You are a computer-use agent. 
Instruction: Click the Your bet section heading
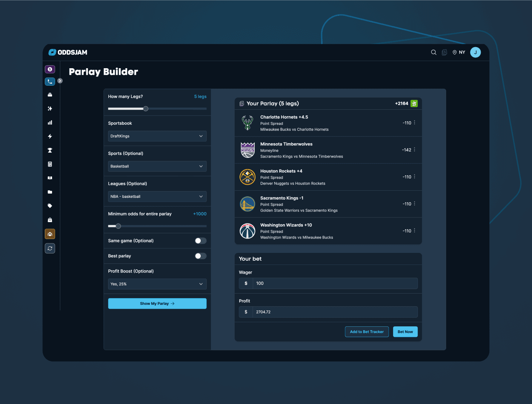click(250, 259)
